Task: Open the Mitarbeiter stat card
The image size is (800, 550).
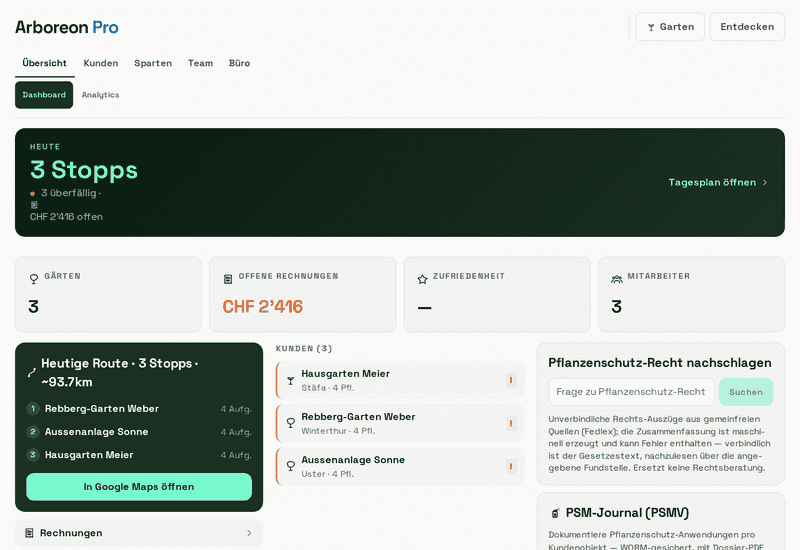Action: point(691,294)
